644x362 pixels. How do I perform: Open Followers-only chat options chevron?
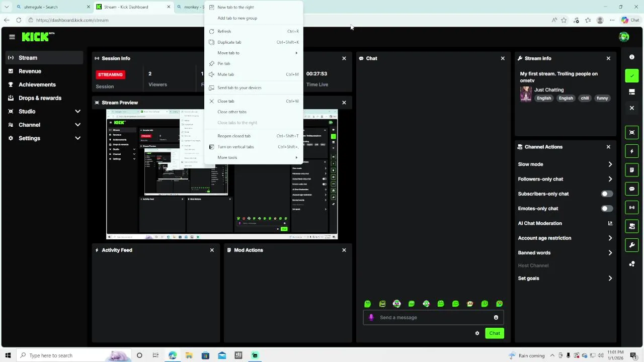tap(610, 179)
